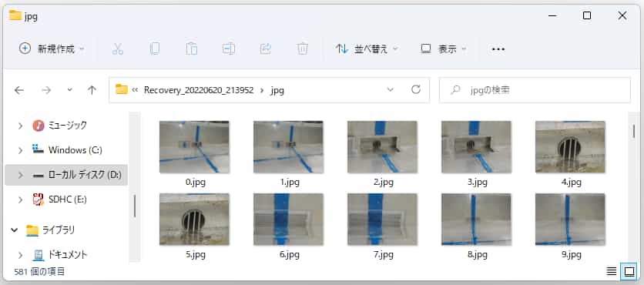Expand the ドキュメント tree node

coord(20,255)
